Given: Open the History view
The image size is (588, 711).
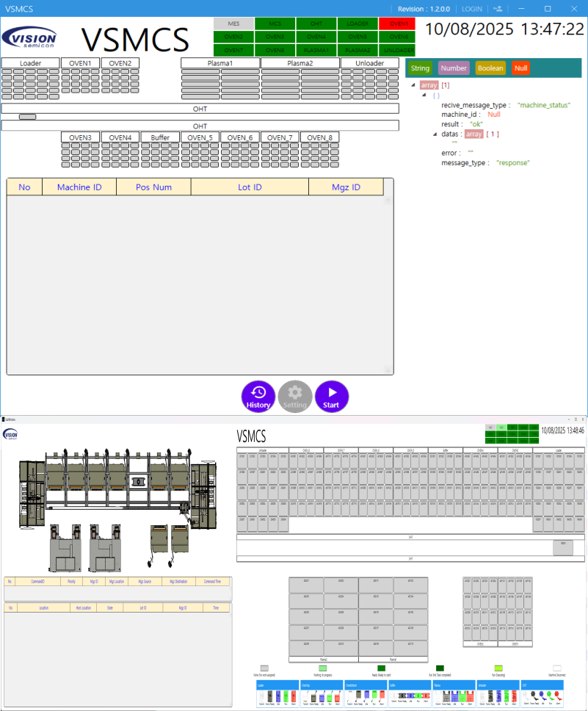Looking at the screenshot, I should (x=258, y=396).
